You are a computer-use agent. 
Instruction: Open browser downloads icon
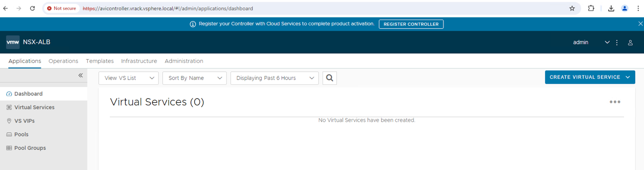coord(611,8)
